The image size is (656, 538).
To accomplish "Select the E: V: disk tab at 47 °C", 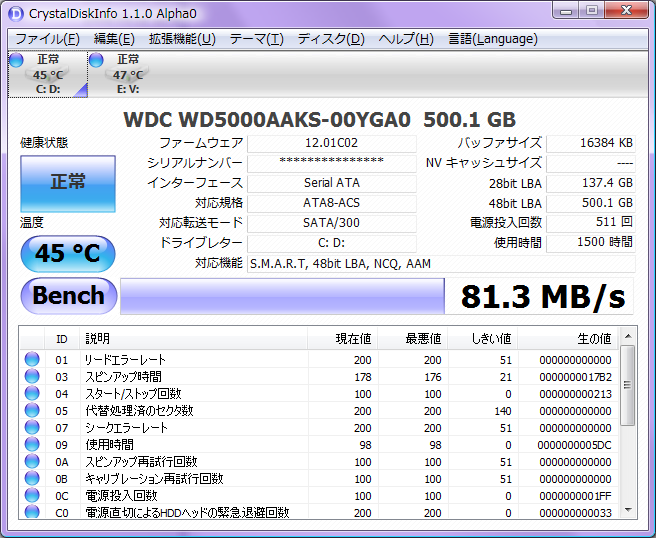I will pos(127,74).
